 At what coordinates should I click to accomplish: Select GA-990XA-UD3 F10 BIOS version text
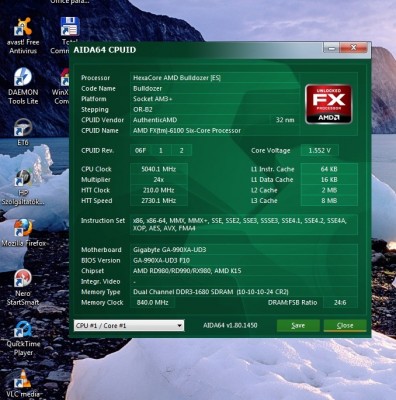162,260
